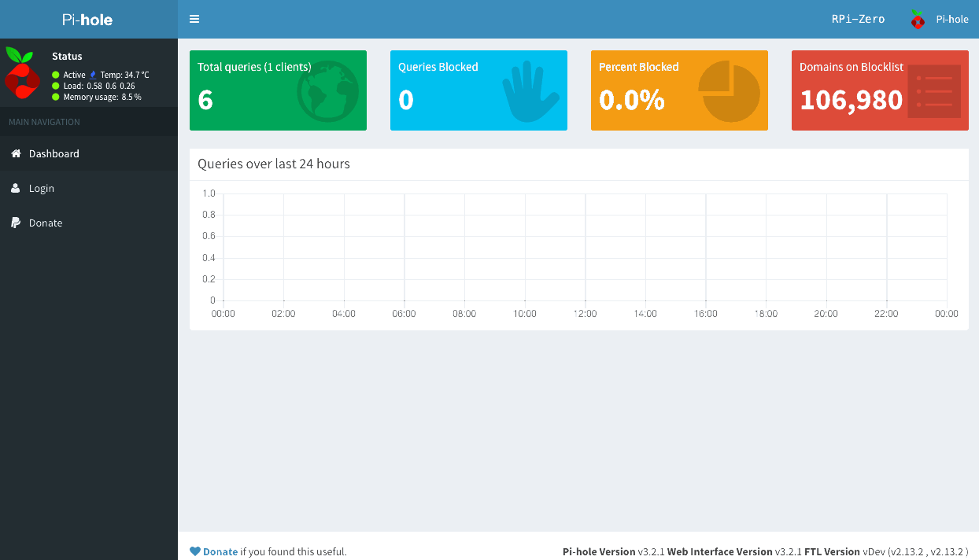
Task: Open the Dashboard navigation item
Action: pos(89,153)
